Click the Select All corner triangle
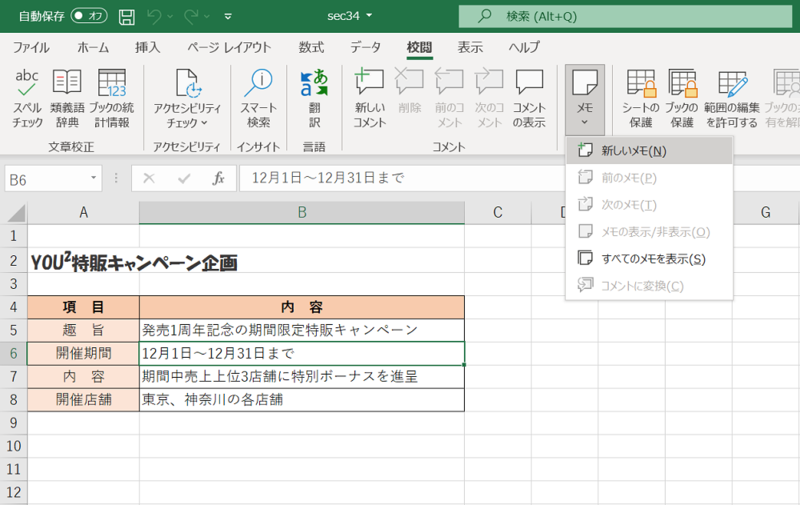Image resolution: width=800 pixels, height=505 pixels. pyautogui.click(x=16, y=213)
